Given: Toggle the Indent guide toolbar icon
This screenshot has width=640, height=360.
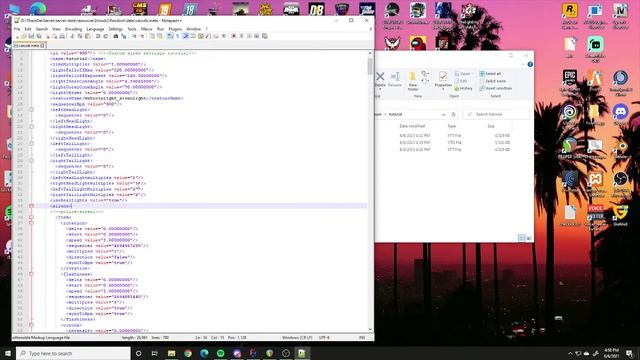Looking at the screenshot, I should click(186, 36).
